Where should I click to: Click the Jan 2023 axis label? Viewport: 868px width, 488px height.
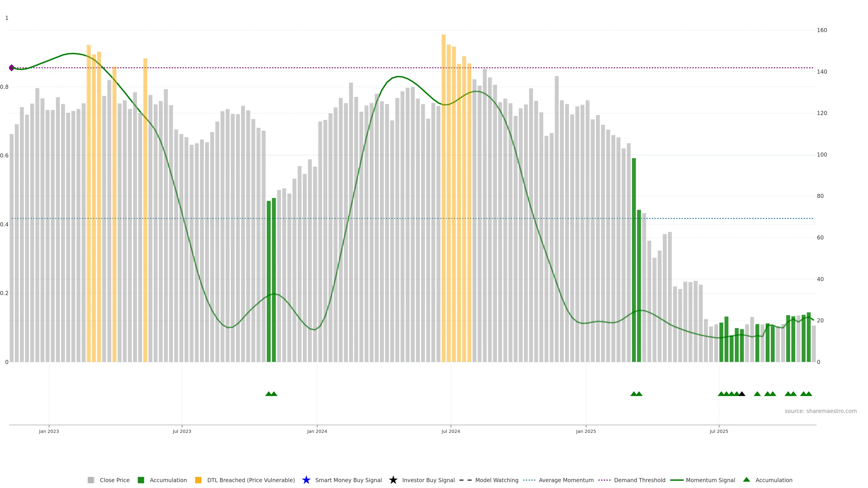click(49, 431)
